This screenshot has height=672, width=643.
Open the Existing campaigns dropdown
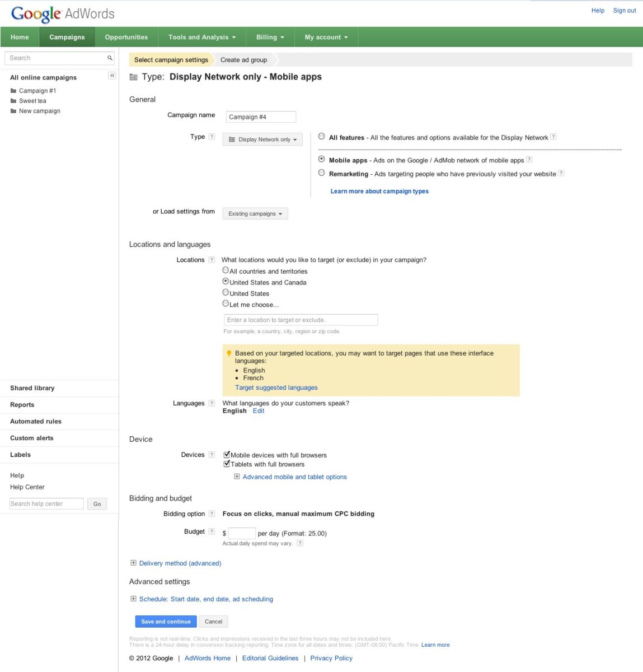pyautogui.click(x=255, y=213)
